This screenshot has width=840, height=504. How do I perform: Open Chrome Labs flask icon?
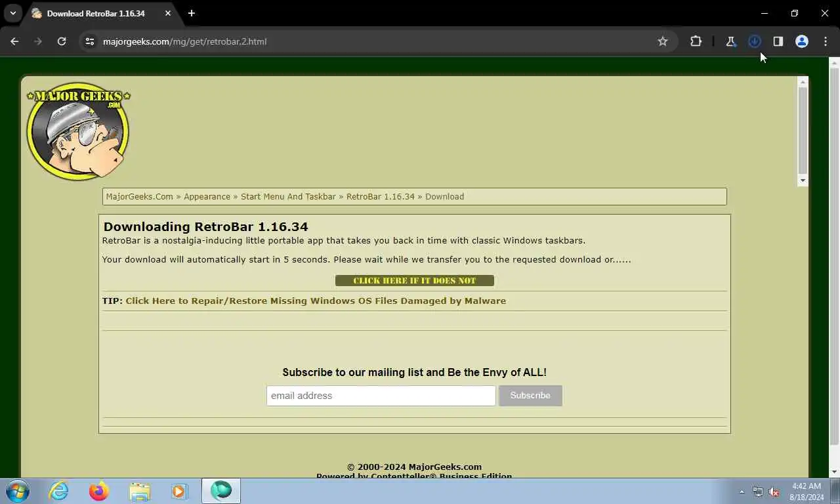[730, 41]
